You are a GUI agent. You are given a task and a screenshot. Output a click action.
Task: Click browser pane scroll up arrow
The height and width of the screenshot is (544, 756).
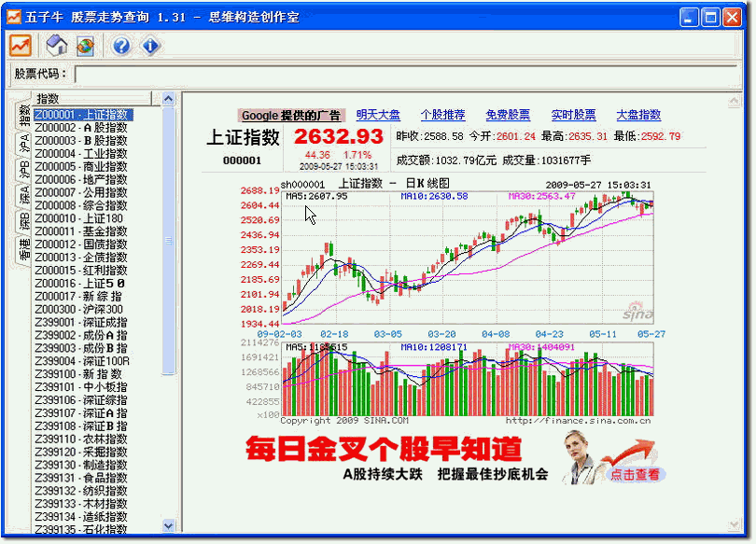(734, 101)
